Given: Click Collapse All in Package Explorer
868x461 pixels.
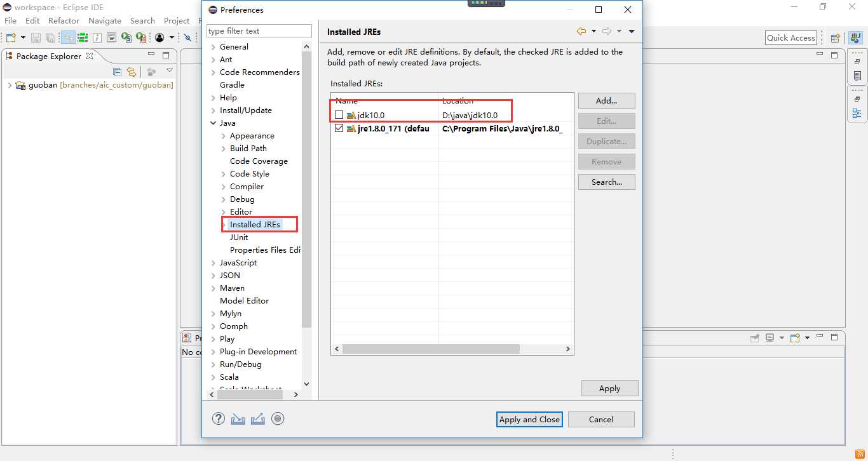Looking at the screenshot, I should (117, 72).
